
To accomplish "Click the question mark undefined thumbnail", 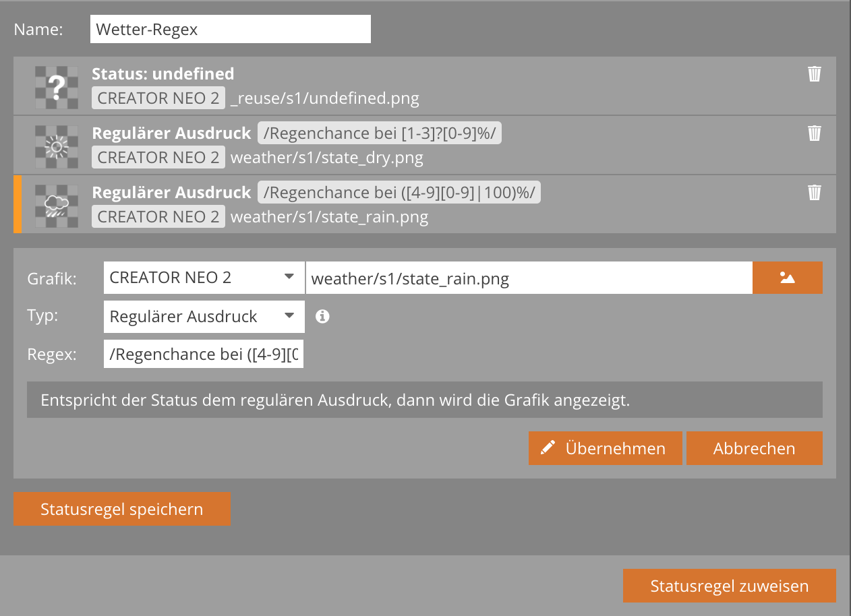I will click(x=57, y=87).
